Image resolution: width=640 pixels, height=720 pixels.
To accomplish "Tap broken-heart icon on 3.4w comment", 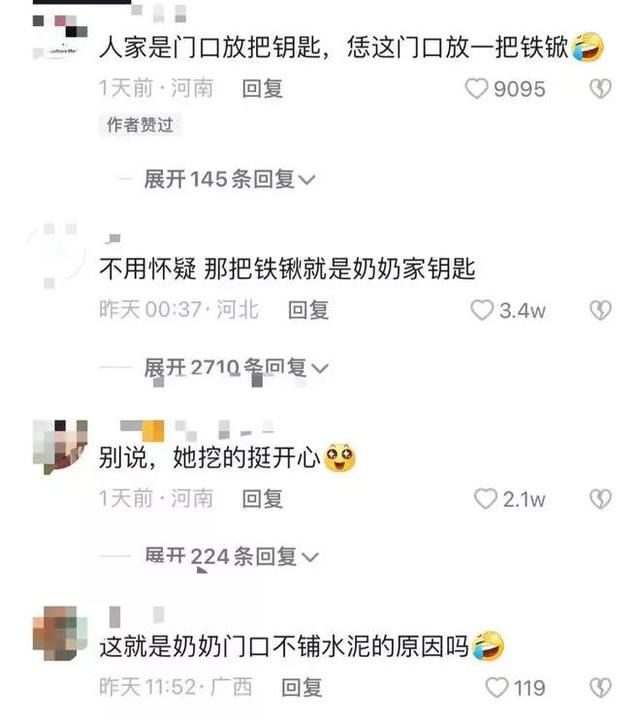I will tap(600, 310).
